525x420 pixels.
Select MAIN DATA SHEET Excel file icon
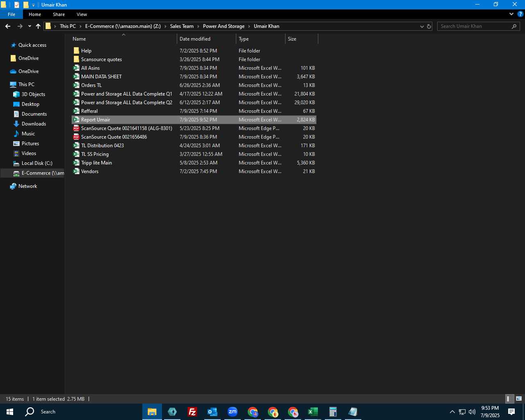coord(76,77)
